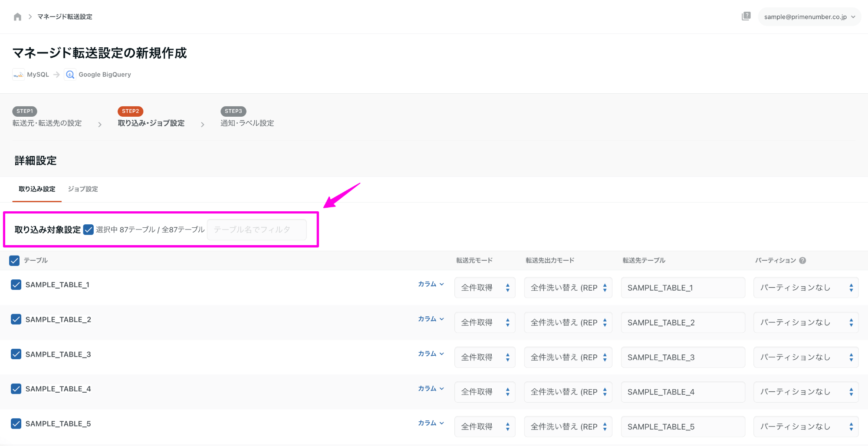This screenshot has width=868, height=446.
Task: Open the help documentation icon
Action: tap(746, 16)
